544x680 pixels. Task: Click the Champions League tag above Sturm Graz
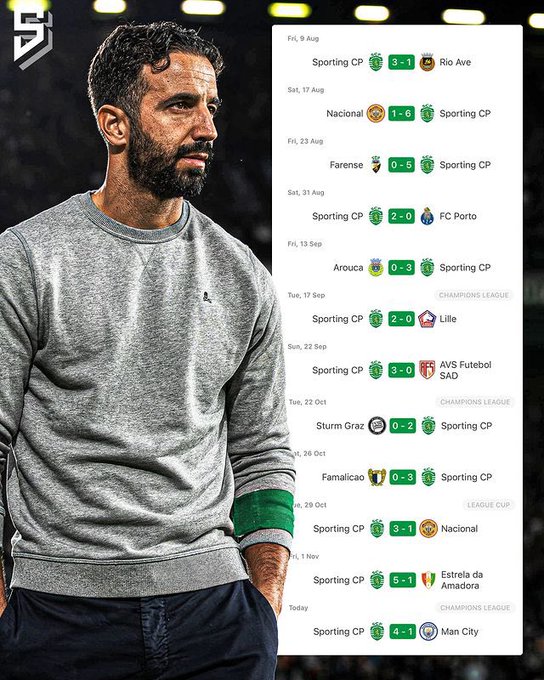[475, 402]
